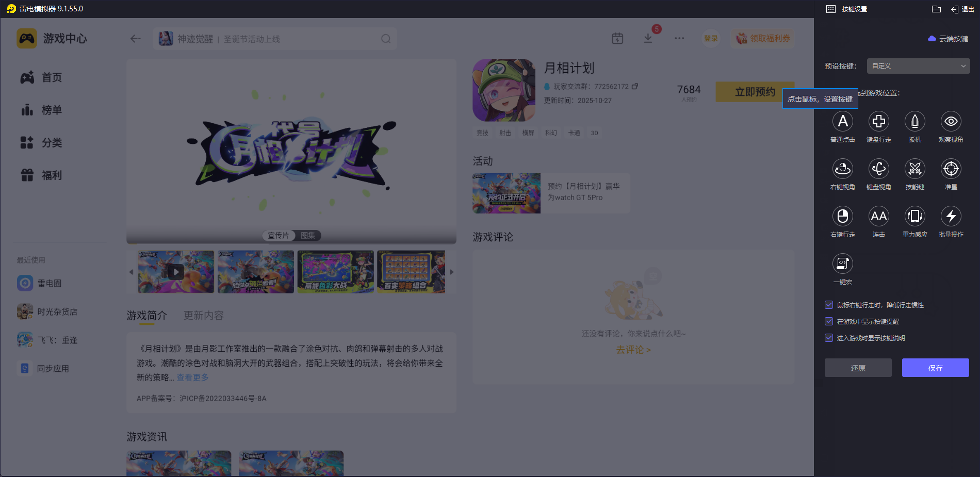Open the 预约【月相计划】 activity card

(551, 193)
